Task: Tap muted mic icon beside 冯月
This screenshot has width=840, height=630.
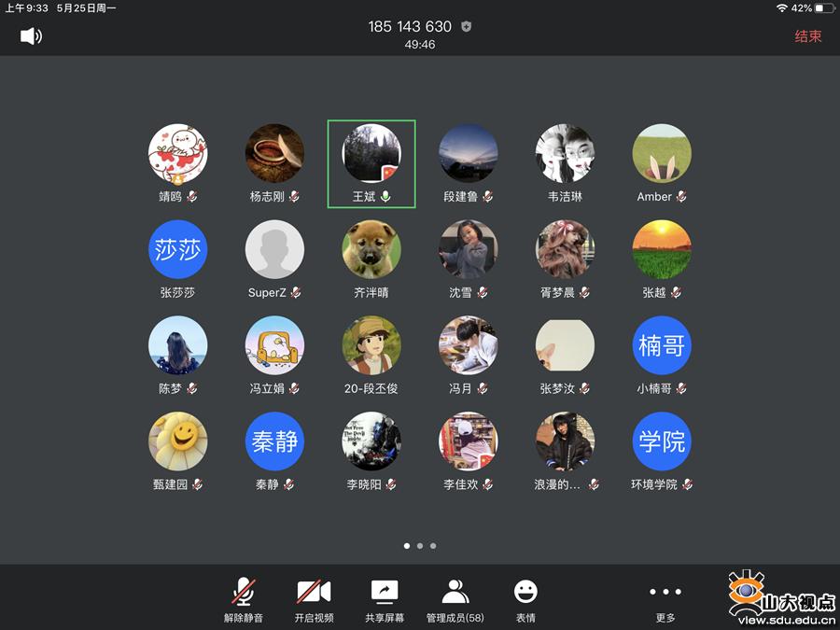Action: tap(483, 388)
